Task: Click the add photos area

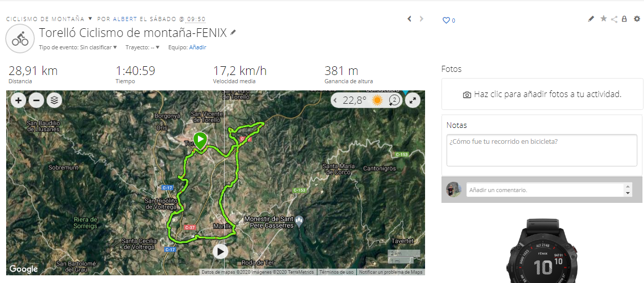Action: point(542,94)
